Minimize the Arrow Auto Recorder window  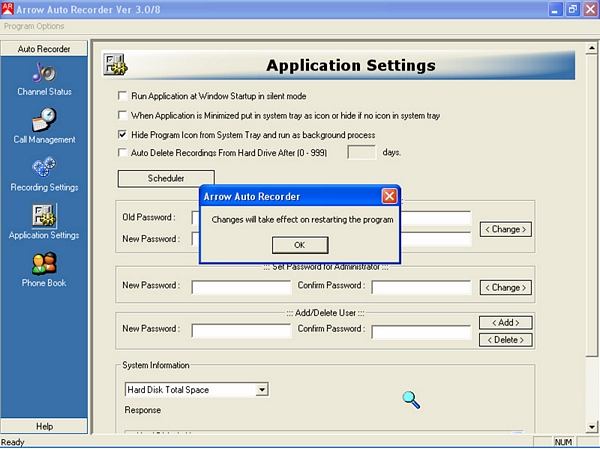click(x=555, y=9)
